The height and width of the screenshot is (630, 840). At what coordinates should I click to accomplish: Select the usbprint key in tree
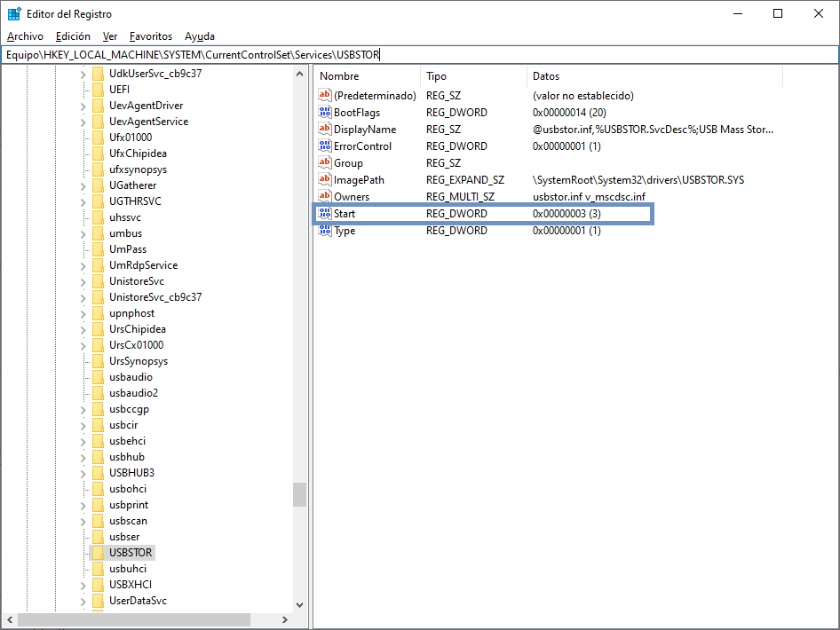point(129,505)
